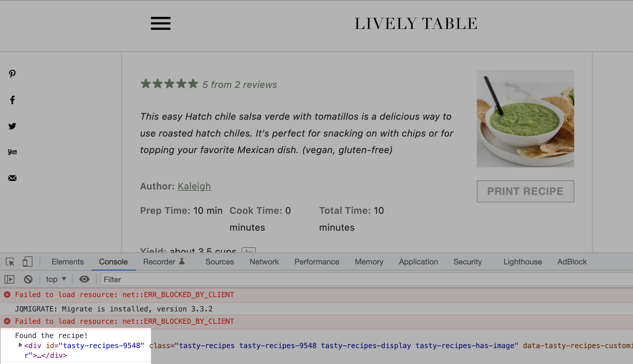Show the console sidebar
The height and width of the screenshot is (364, 633).
coord(9,279)
